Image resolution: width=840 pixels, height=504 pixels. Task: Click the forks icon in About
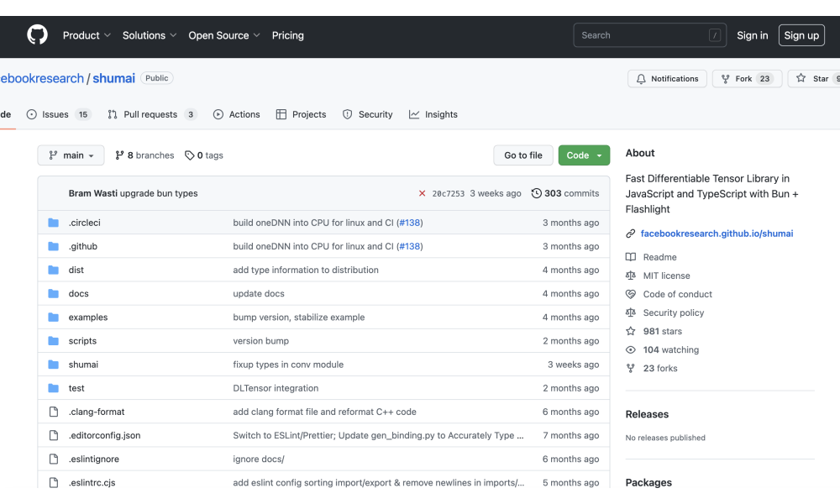coord(631,368)
